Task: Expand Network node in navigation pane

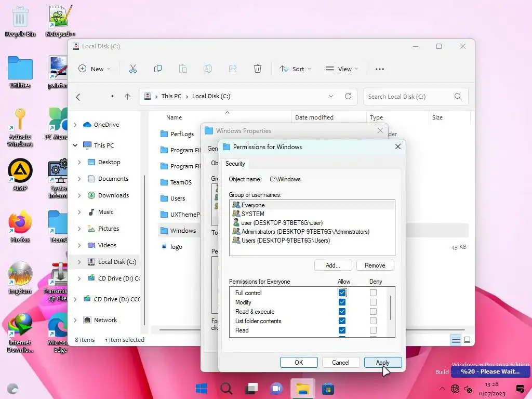Action: (x=75, y=320)
